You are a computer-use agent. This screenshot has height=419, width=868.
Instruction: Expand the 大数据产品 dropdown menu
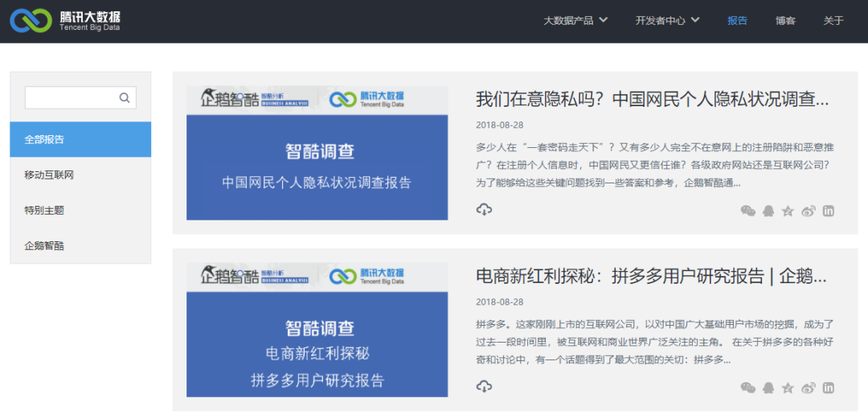click(575, 20)
